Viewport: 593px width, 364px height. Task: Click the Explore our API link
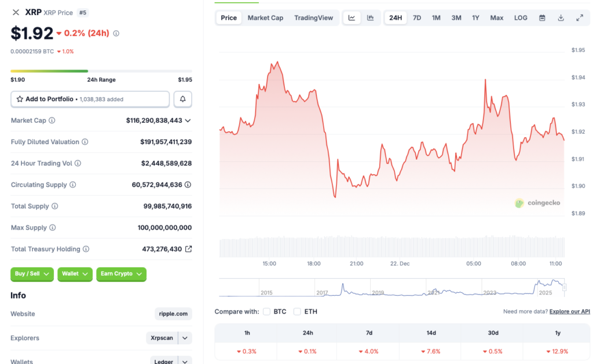tap(569, 311)
